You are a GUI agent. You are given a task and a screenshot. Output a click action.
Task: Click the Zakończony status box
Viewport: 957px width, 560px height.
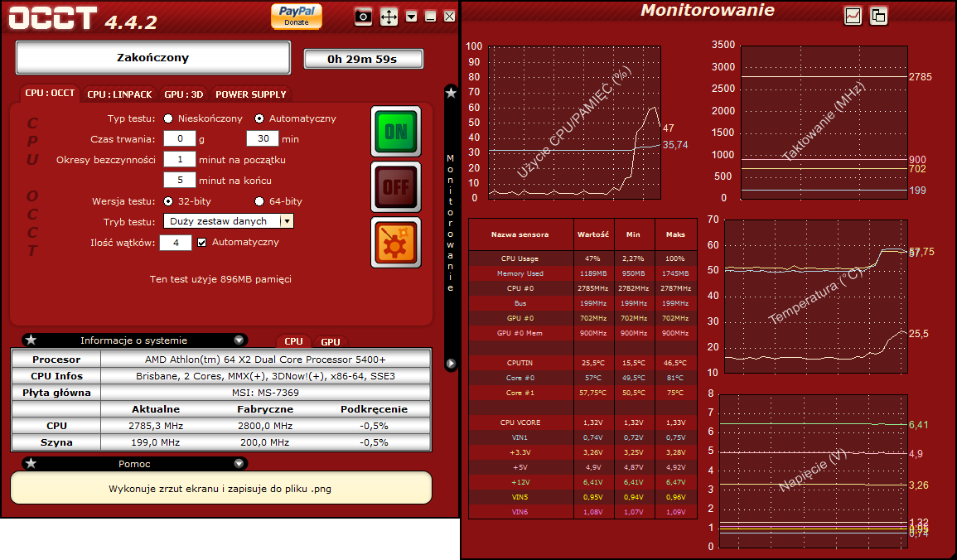pyautogui.click(x=152, y=58)
